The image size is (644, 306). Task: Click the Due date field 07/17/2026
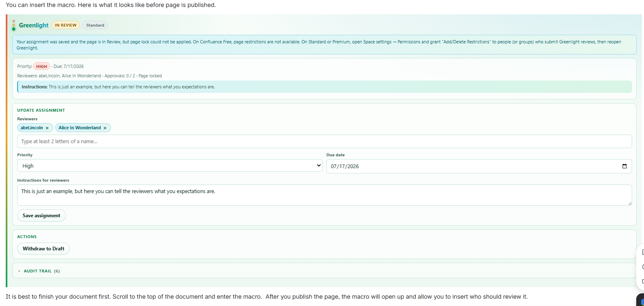click(479, 166)
